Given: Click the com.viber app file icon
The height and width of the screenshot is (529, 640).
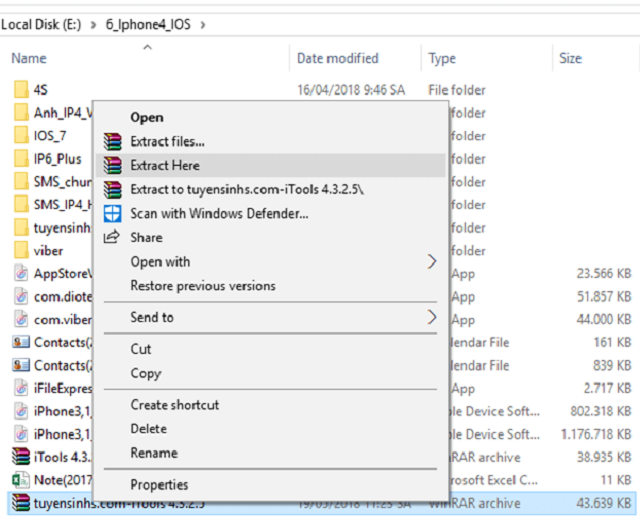Looking at the screenshot, I should tap(21, 319).
